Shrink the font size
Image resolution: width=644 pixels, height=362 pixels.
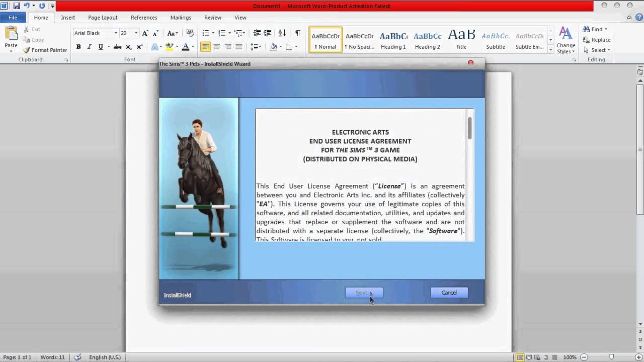155,33
